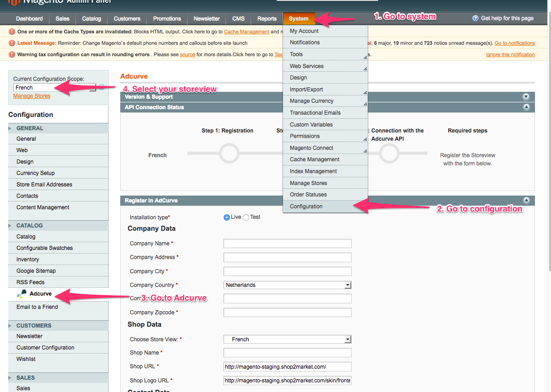Open the Customers menu
The width and height of the screenshot is (551, 392).
click(x=127, y=19)
